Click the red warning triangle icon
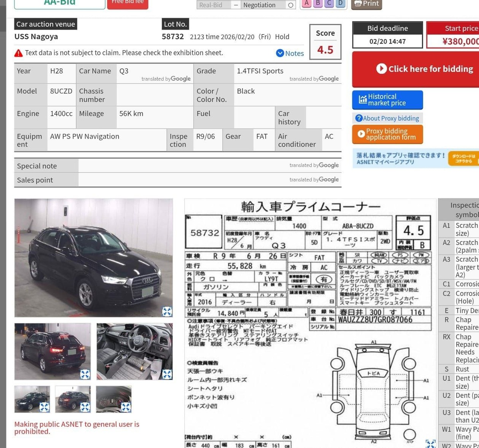The width and height of the screenshot is (479, 448). (18, 53)
